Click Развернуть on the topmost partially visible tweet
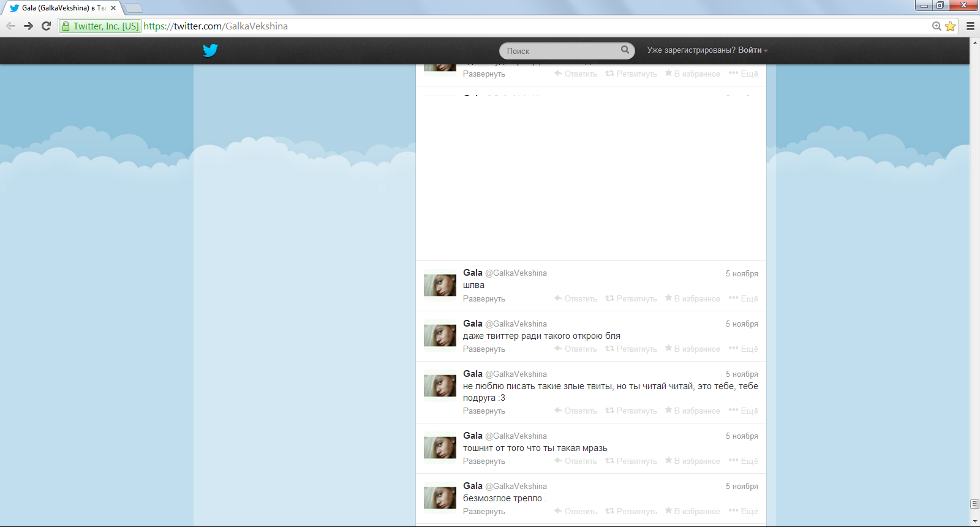The image size is (980, 527). [x=484, y=74]
